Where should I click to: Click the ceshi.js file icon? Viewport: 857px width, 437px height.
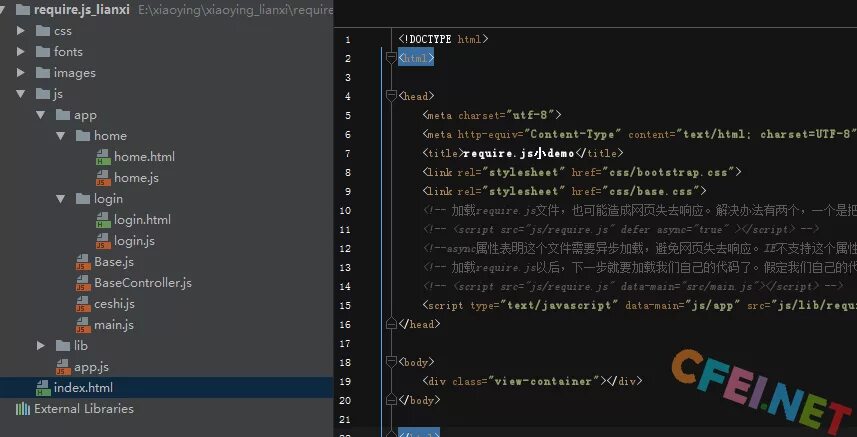83,304
